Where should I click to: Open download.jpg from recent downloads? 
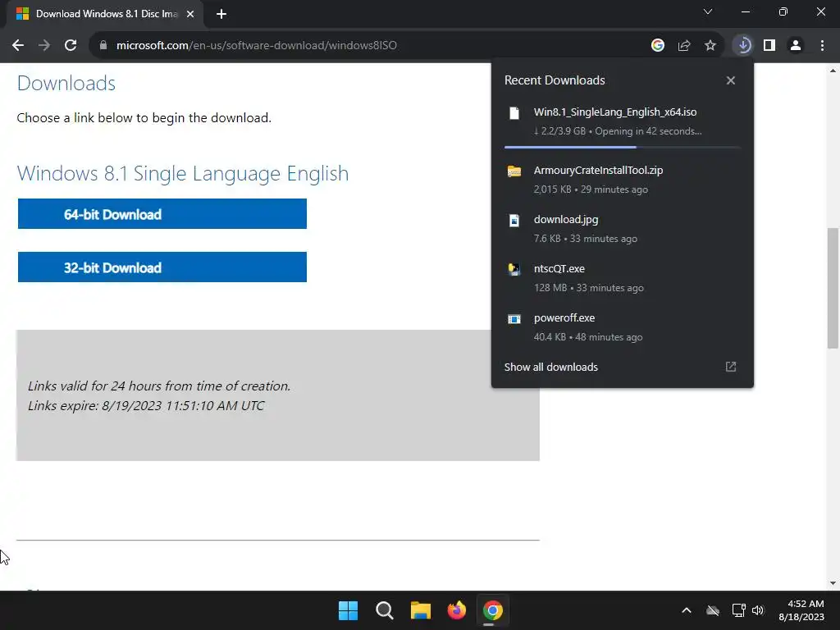[622, 229]
